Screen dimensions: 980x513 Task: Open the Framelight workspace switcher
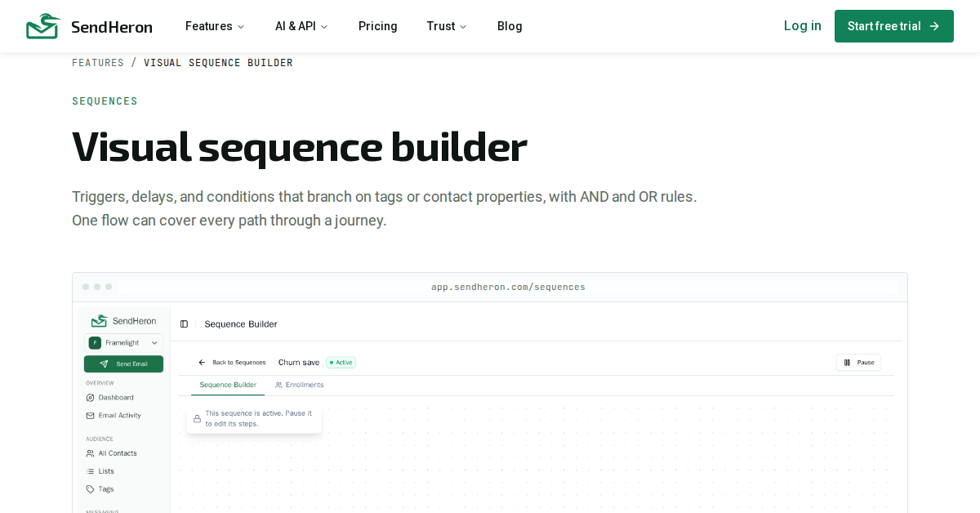tap(123, 343)
